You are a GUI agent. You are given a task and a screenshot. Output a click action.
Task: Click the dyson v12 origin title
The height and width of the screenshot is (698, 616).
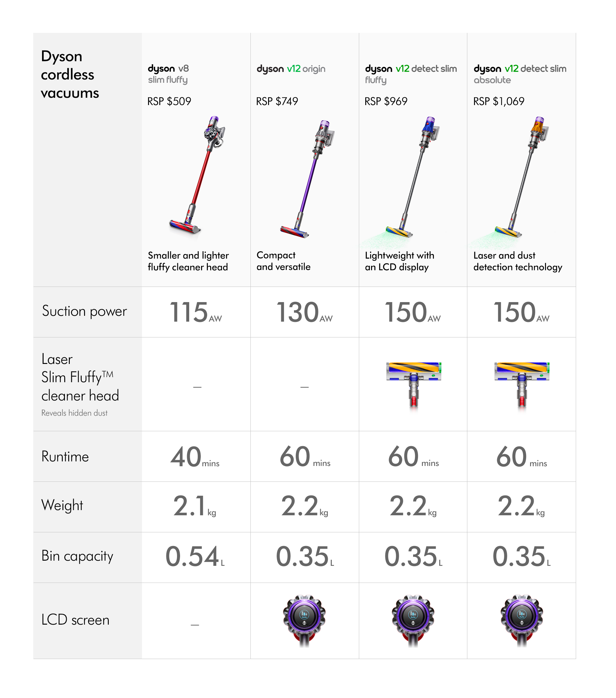pos(291,69)
